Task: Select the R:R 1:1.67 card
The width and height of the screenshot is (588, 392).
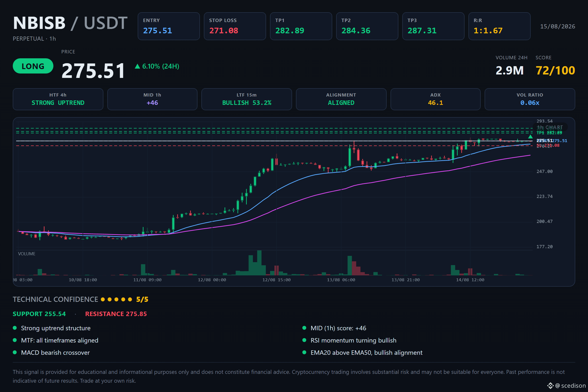Action: [x=500, y=26]
